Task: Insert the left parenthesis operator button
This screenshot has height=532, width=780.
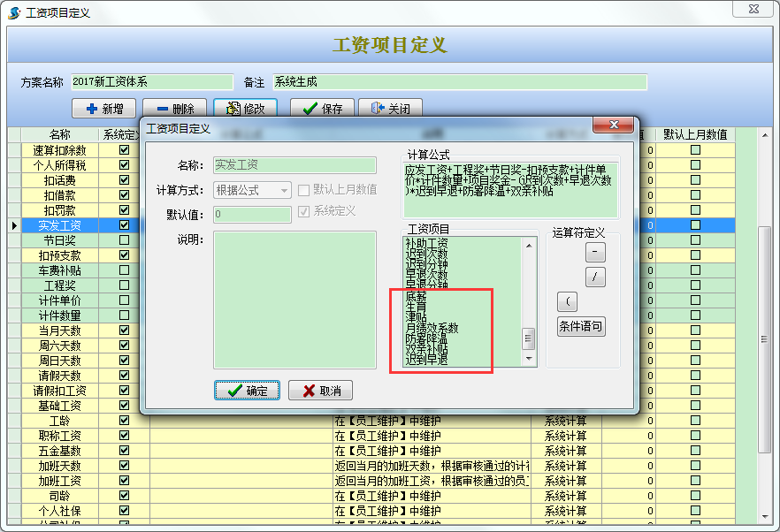Action: click(568, 301)
